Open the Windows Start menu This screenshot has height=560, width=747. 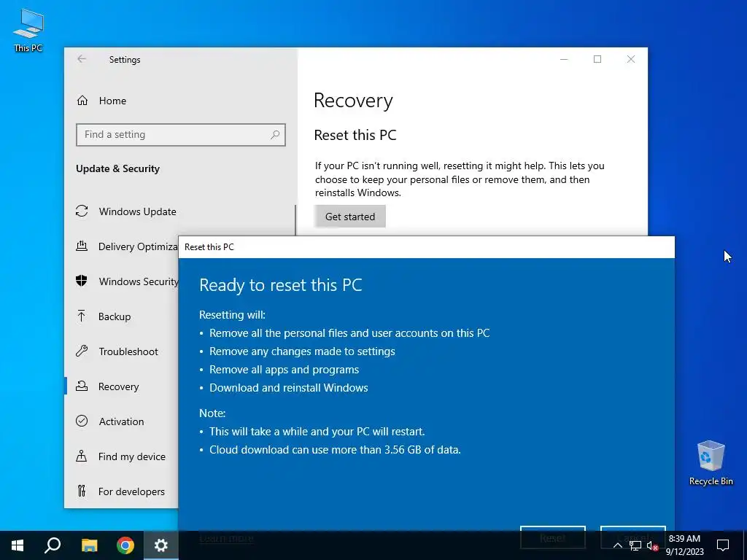(18, 545)
